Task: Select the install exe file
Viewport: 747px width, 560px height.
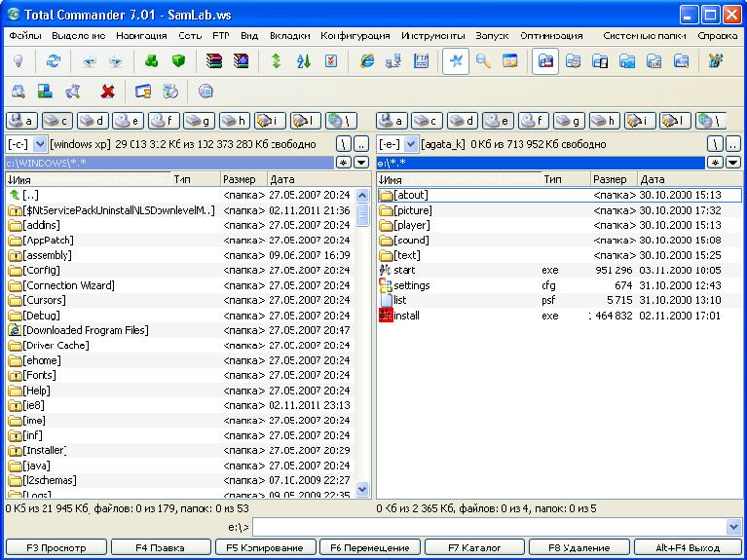Action: (x=559, y=316)
